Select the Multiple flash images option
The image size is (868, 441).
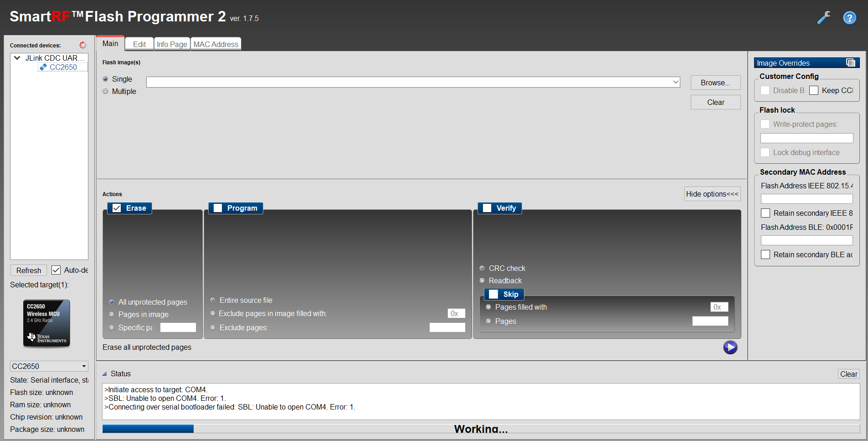pyautogui.click(x=105, y=91)
